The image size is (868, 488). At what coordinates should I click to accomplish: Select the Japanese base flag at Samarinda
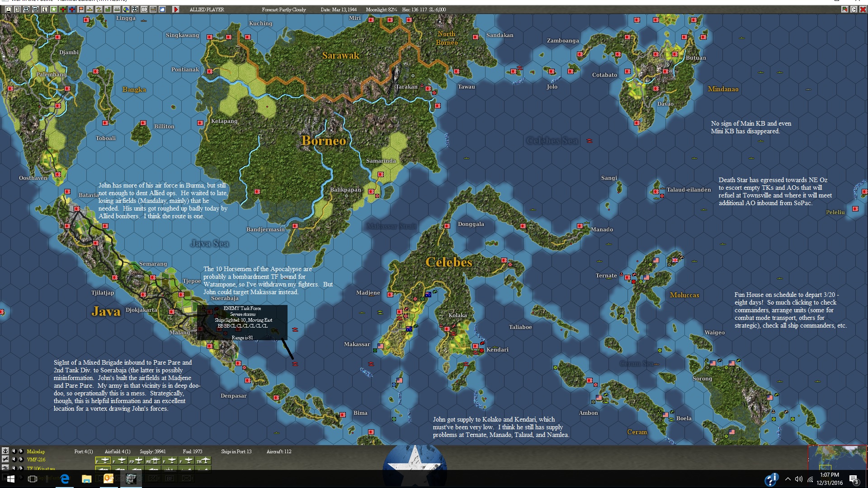coord(381,174)
